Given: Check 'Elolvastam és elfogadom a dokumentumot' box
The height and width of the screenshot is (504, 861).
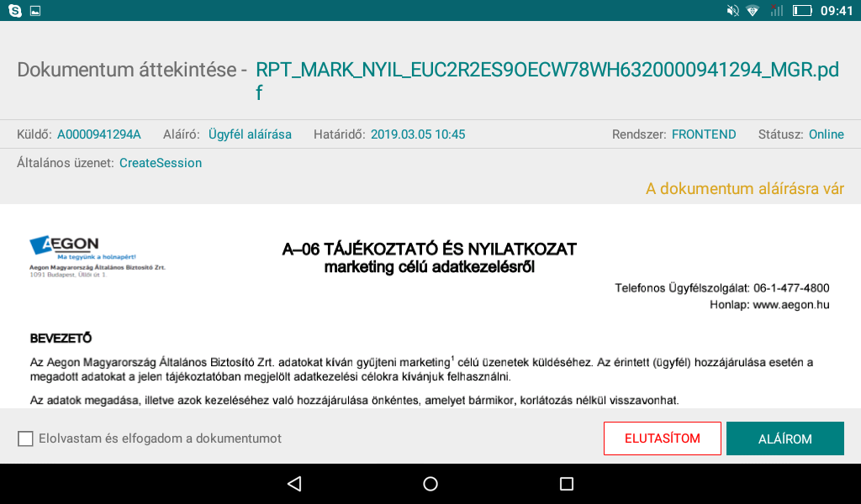Looking at the screenshot, I should (x=25, y=438).
